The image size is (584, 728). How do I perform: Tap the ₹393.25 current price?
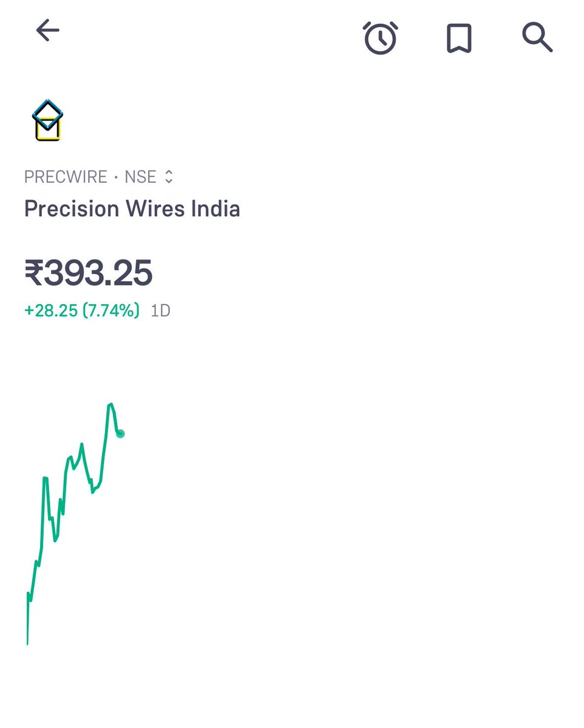89,273
